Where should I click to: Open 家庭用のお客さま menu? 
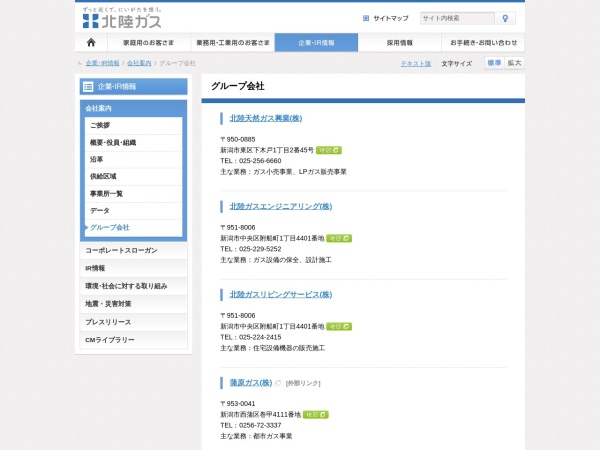(x=149, y=42)
